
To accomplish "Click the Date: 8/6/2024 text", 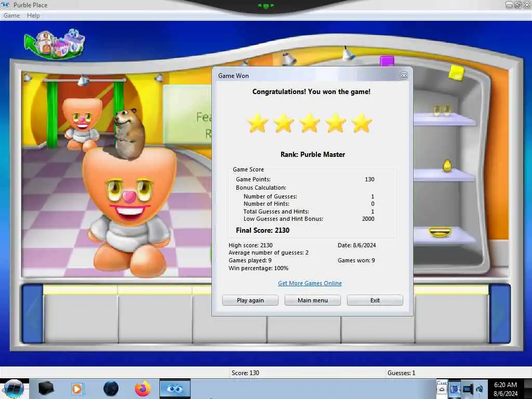I will tap(356, 245).
